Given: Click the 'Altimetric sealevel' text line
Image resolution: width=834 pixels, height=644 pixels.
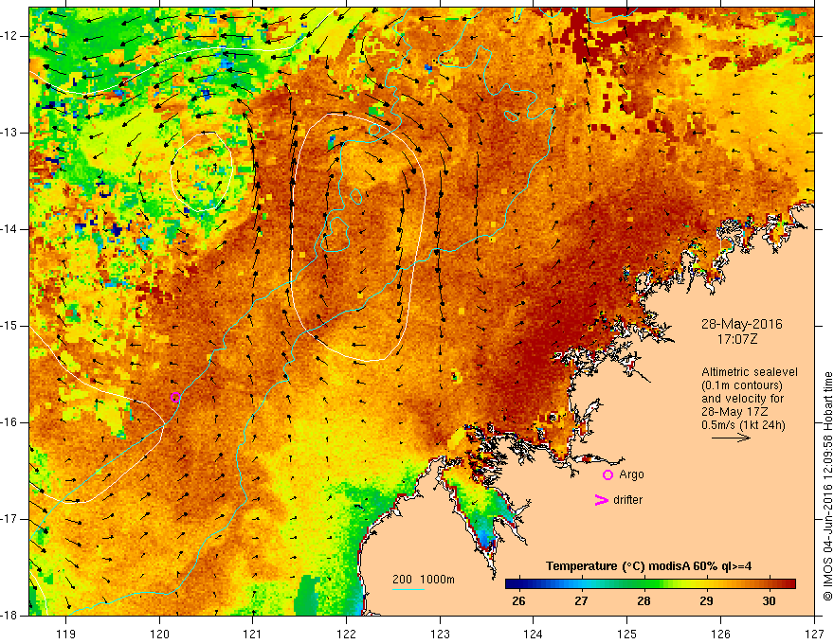Looking at the screenshot, I should pyautogui.click(x=750, y=372).
